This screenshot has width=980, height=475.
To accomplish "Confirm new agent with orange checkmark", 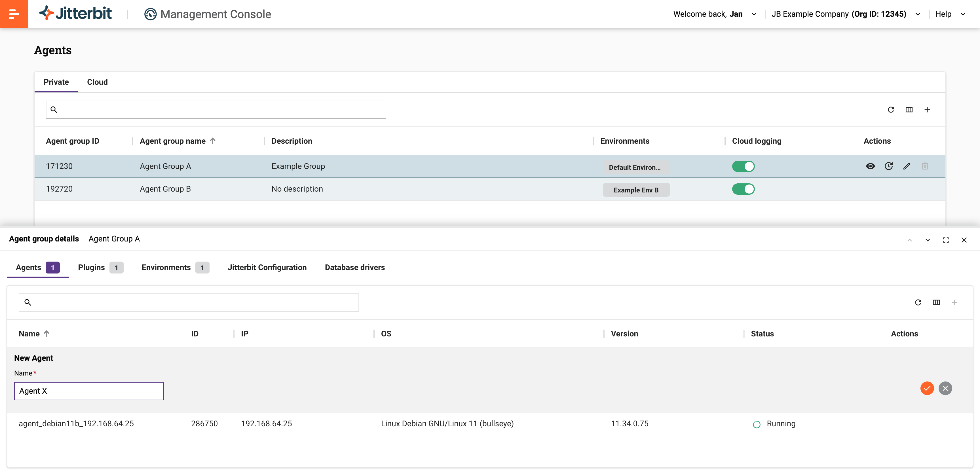I will pyautogui.click(x=927, y=388).
